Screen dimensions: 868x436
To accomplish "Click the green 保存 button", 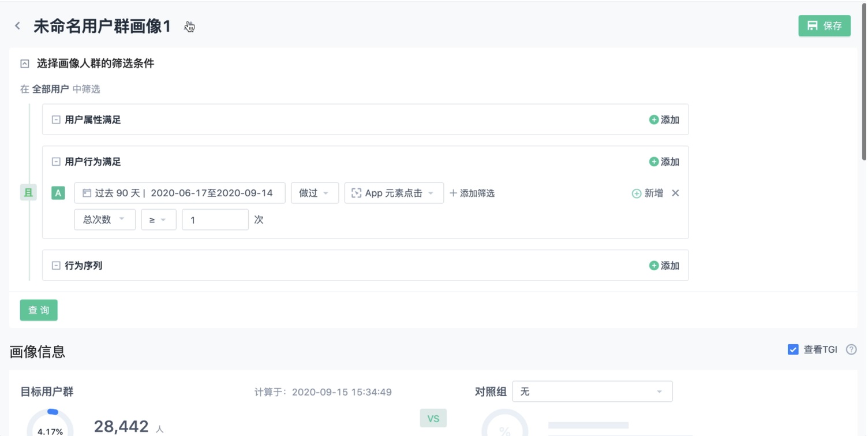I will 824,25.
